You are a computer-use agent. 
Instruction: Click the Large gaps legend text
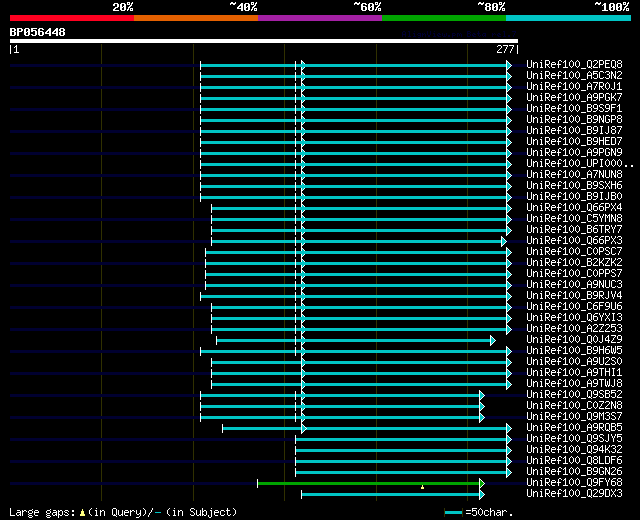(123, 512)
